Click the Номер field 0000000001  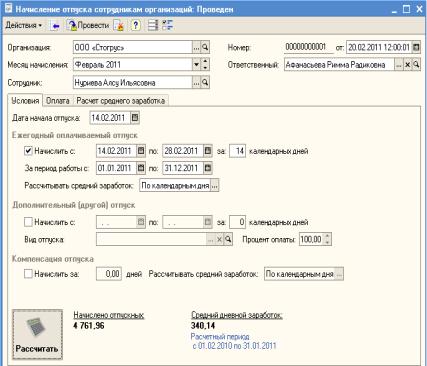309,47
